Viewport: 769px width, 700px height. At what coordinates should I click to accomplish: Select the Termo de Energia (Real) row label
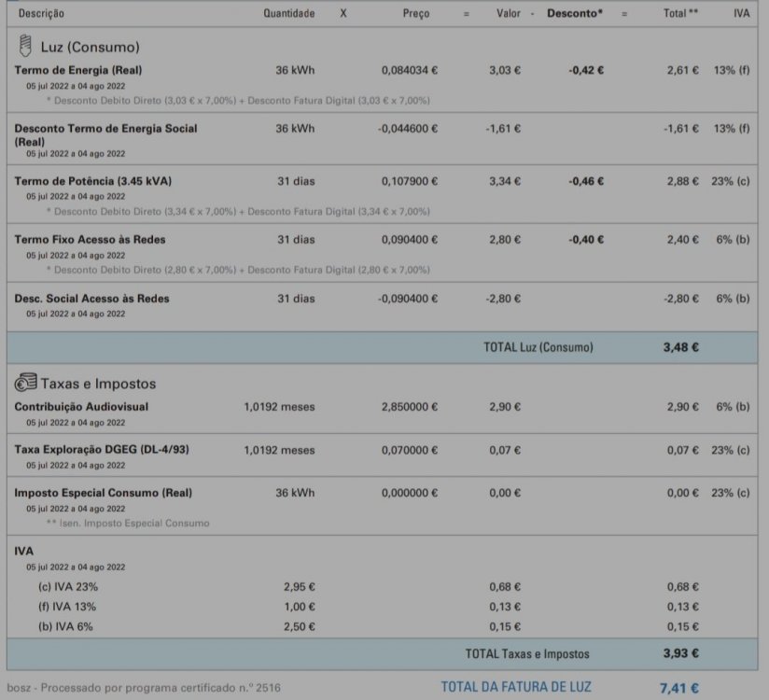[78, 70]
